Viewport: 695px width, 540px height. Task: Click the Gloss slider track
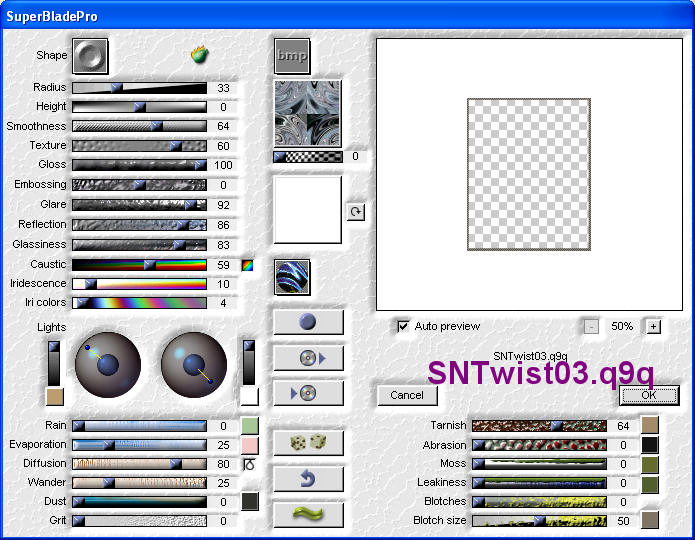[x=139, y=165]
